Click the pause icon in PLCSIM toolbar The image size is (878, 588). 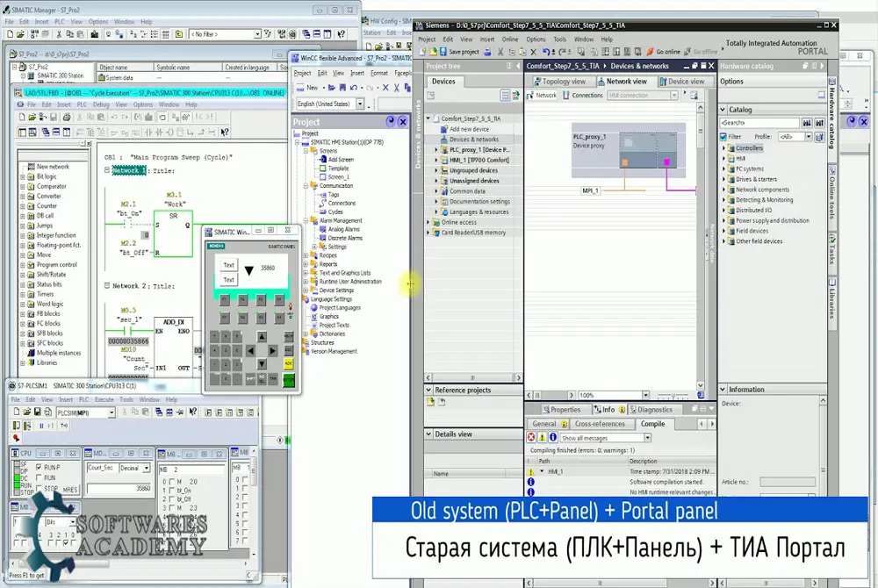41,426
